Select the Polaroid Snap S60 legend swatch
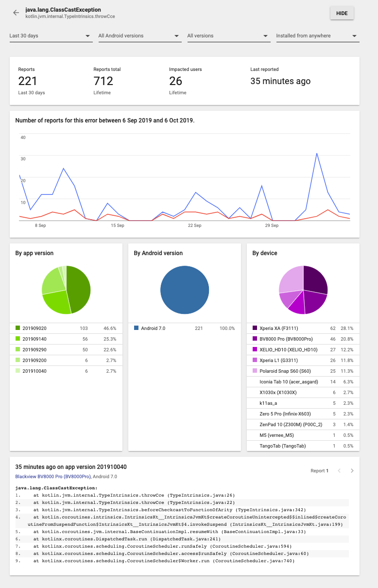This screenshot has height=588, width=378. pos(255,371)
